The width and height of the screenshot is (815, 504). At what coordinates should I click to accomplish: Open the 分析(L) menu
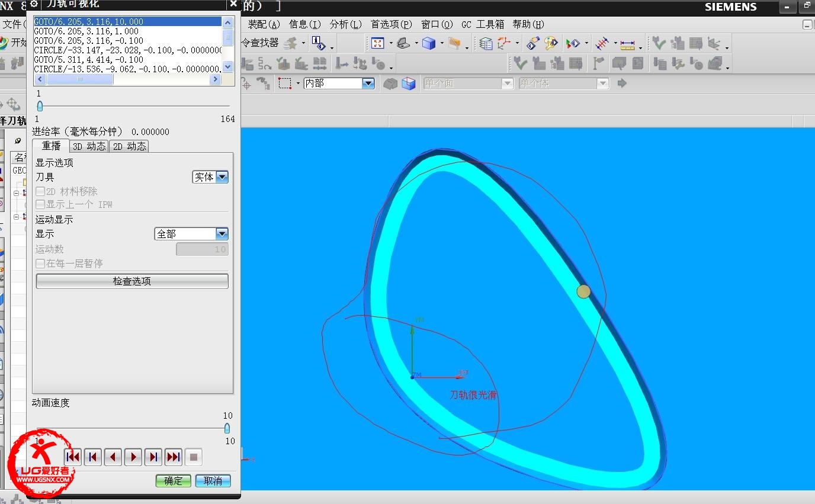pyautogui.click(x=346, y=24)
